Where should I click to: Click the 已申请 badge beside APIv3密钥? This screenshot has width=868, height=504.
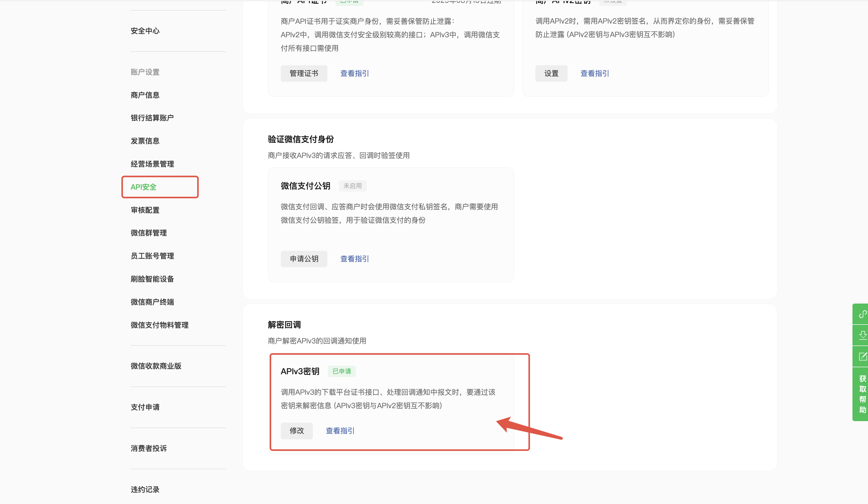tap(342, 372)
